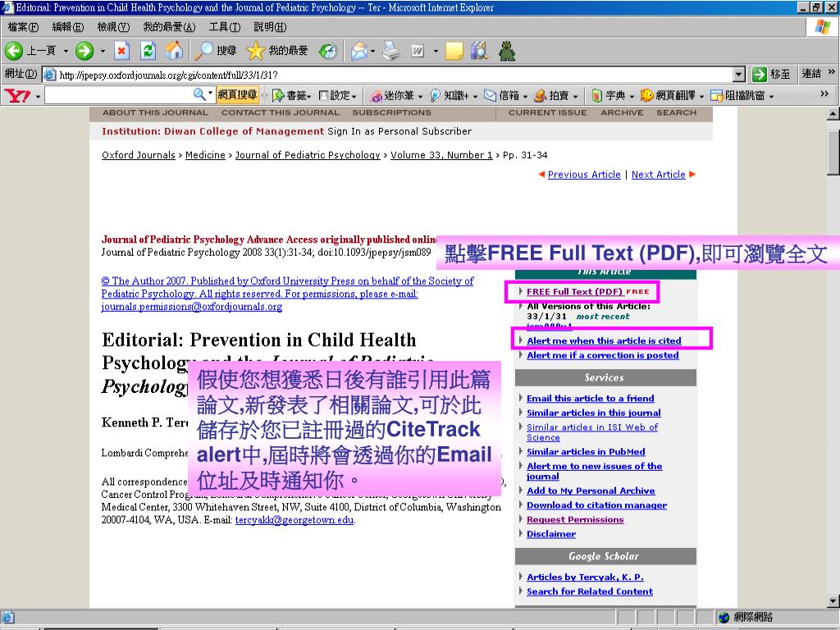Click the Edit with Word icon
This screenshot has width=840, height=630.
pyautogui.click(x=418, y=51)
